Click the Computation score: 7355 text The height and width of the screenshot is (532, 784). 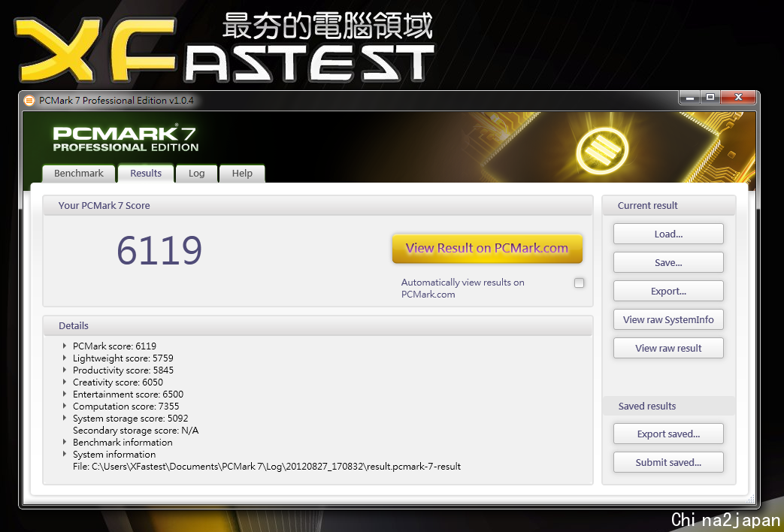[126, 406]
